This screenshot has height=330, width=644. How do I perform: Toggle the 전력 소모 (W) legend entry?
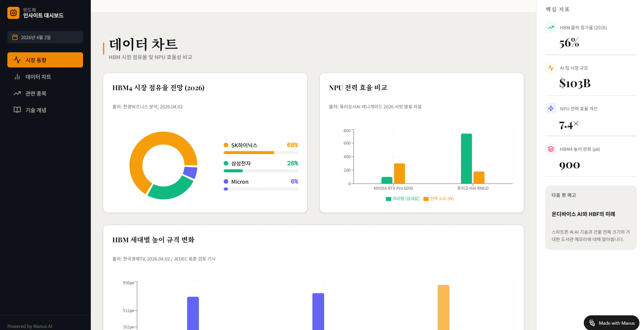coord(439,199)
